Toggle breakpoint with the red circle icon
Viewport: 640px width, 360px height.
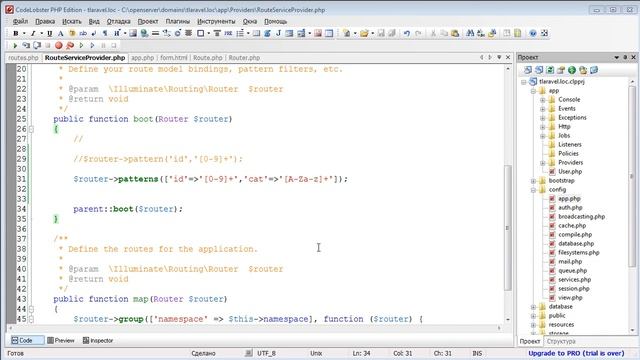tap(59, 45)
